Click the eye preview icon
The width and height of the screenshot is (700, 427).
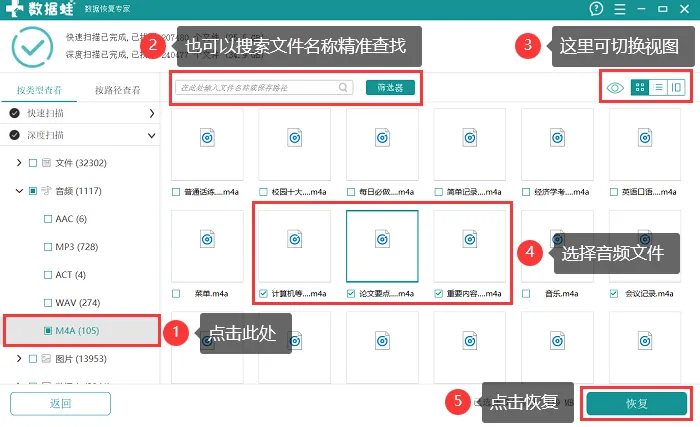click(x=615, y=88)
